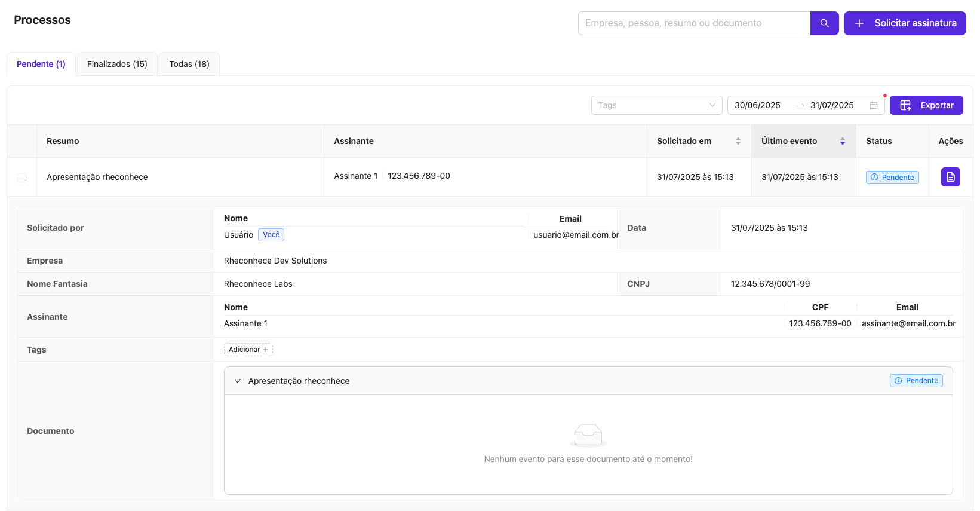Click the Pendente status badge in table row

892,178
